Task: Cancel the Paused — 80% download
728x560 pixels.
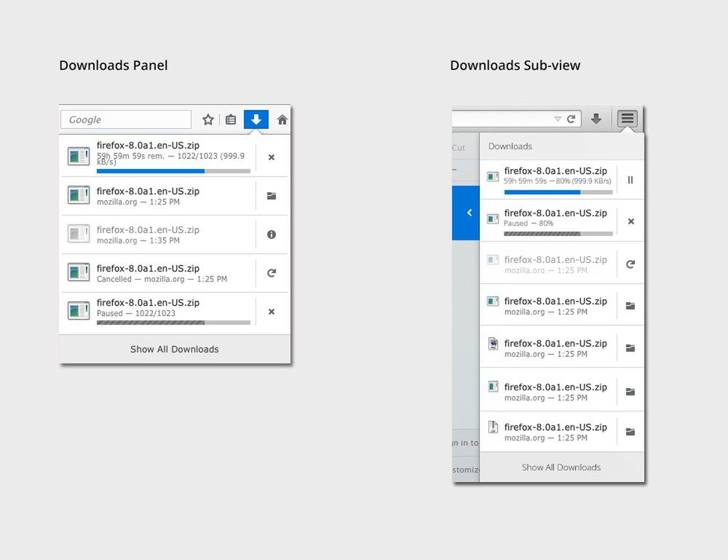Action: click(631, 221)
